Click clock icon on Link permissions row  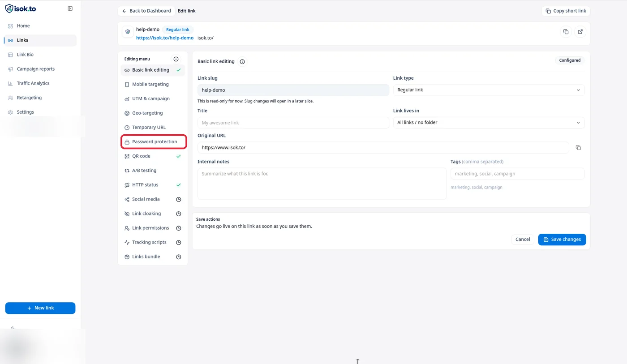(179, 228)
